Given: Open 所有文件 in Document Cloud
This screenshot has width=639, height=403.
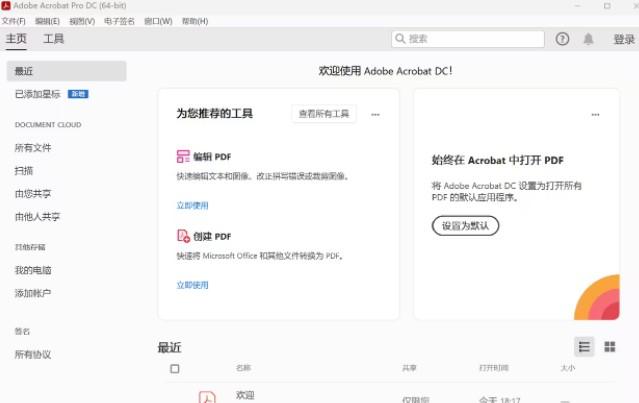Looking at the screenshot, I should coord(33,148).
